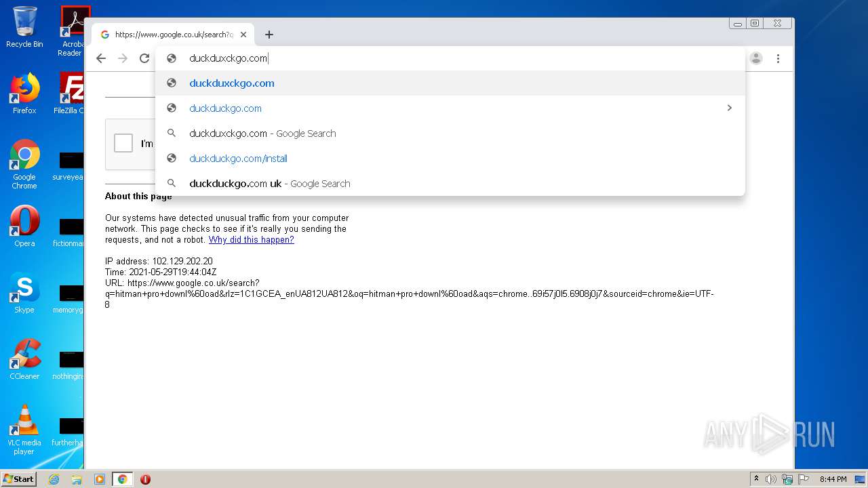This screenshot has height=488, width=868.
Task: Click Chrome's forward navigation arrow
Action: [123, 58]
